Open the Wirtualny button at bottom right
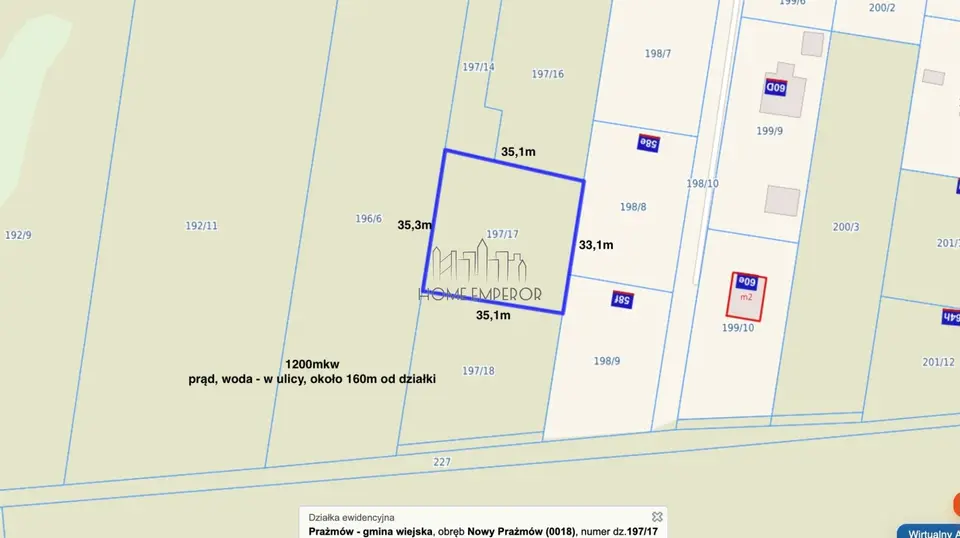This screenshot has height=538, width=960. pos(929,531)
